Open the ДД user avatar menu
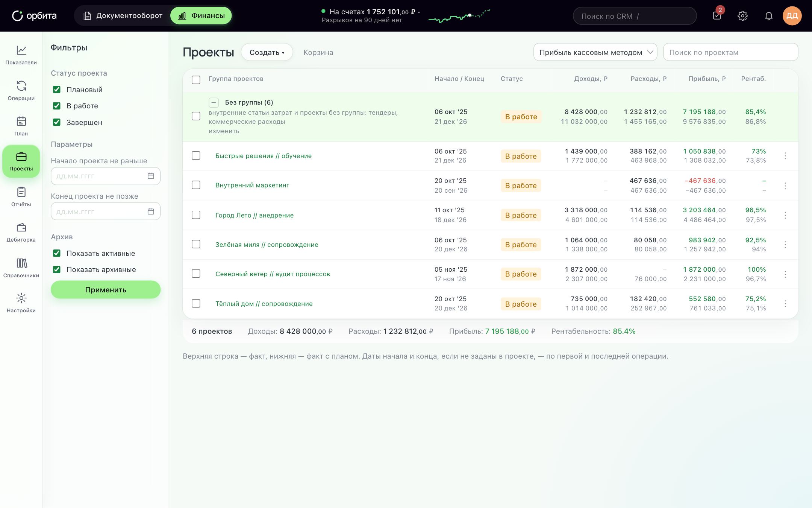 pos(792,16)
